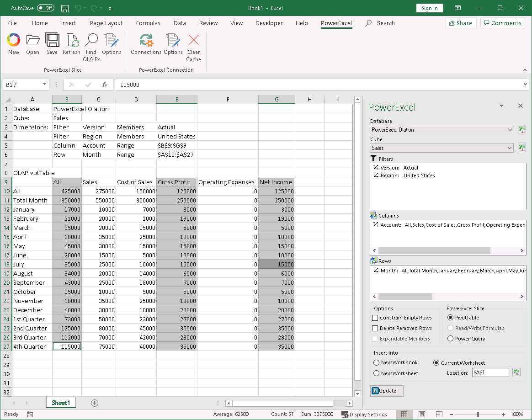Viewport: 532px width, 420px height.
Task: Select the Sheet1 worksheet tab
Action: coord(61,403)
